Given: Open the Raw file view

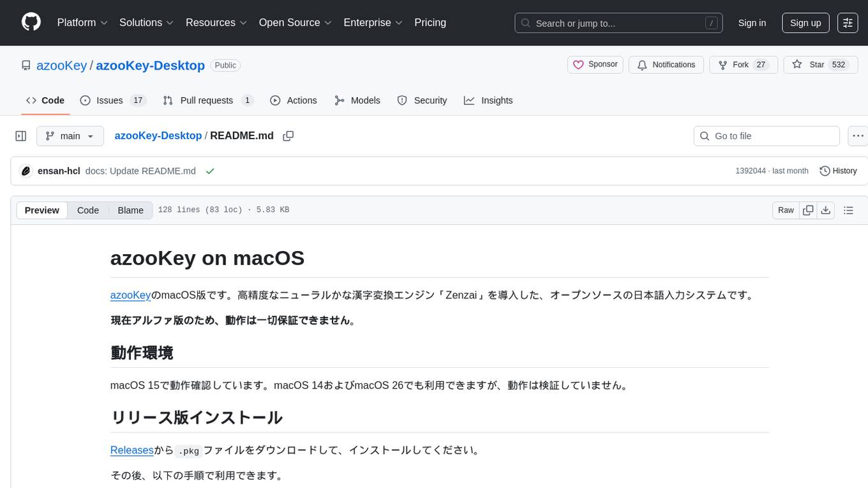Looking at the screenshot, I should 786,210.
